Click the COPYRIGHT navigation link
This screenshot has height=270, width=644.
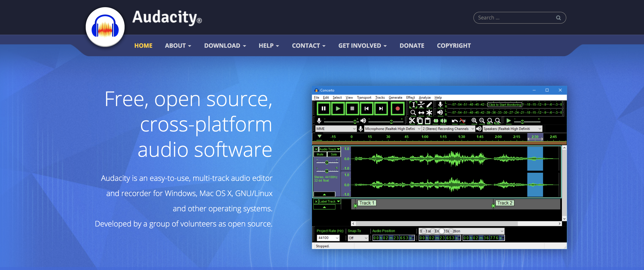pos(454,46)
